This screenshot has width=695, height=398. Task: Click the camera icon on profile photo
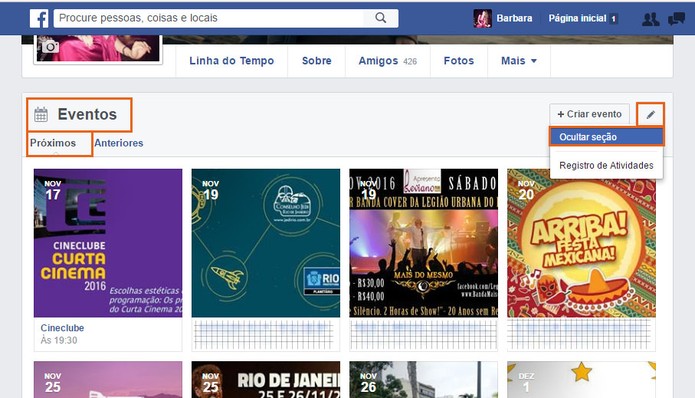50,46
